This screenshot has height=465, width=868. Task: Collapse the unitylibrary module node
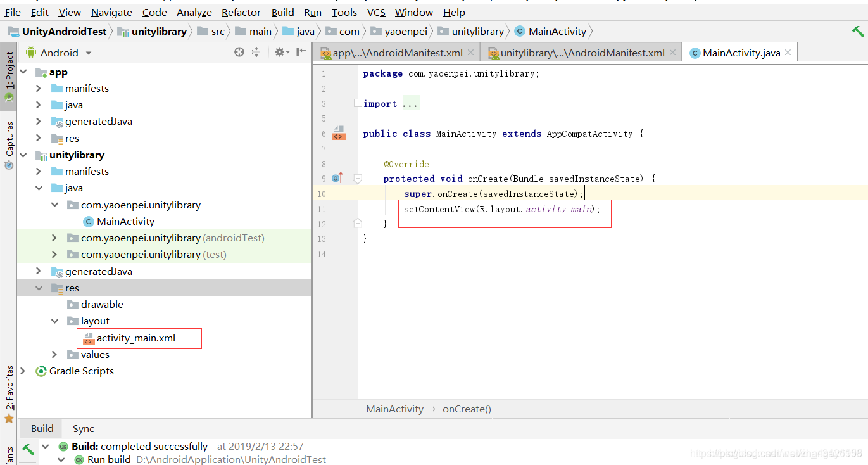point(23,155)
